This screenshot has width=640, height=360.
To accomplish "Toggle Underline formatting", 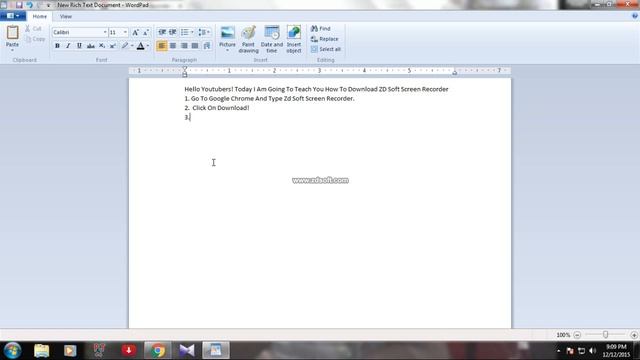I will tap(79, 46).
